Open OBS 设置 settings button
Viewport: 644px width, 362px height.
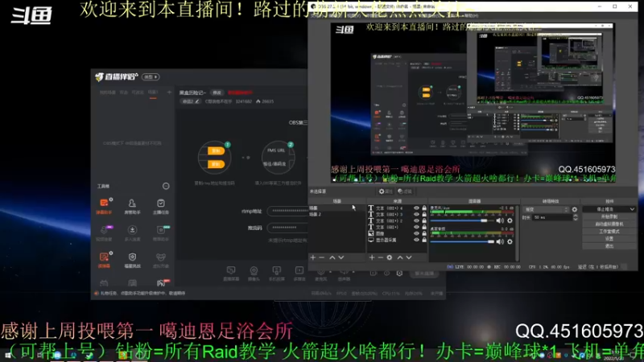tap(609, 238)
